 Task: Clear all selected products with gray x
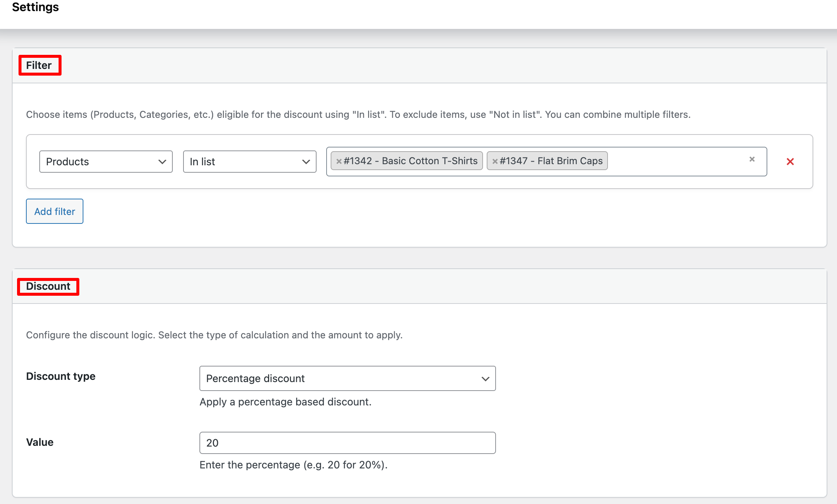pyautogui.click(x=752, y=159)
